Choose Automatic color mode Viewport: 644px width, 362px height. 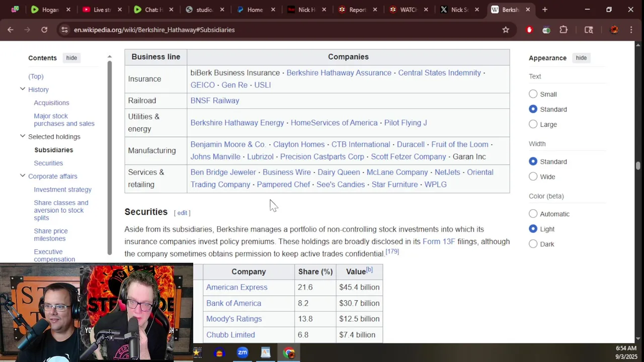[533, 214]
